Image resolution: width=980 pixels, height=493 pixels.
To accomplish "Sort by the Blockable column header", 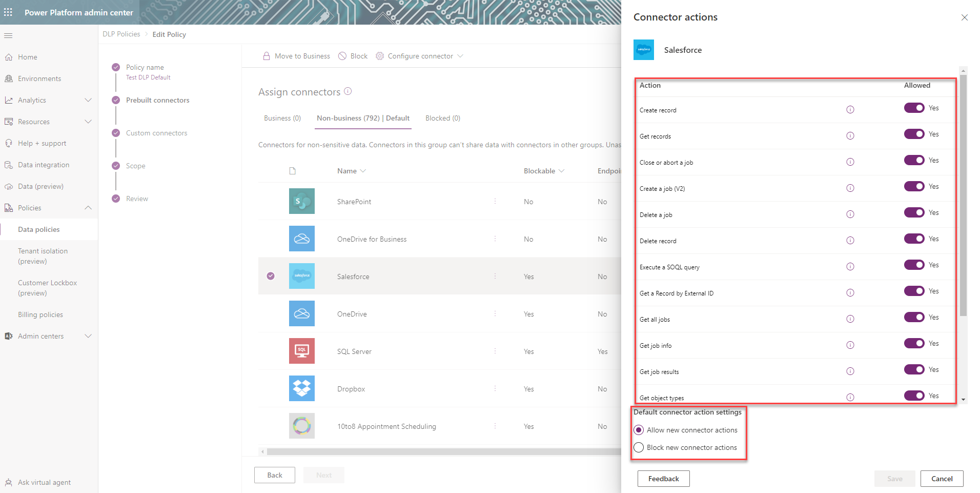I will (x=544, y=171).
